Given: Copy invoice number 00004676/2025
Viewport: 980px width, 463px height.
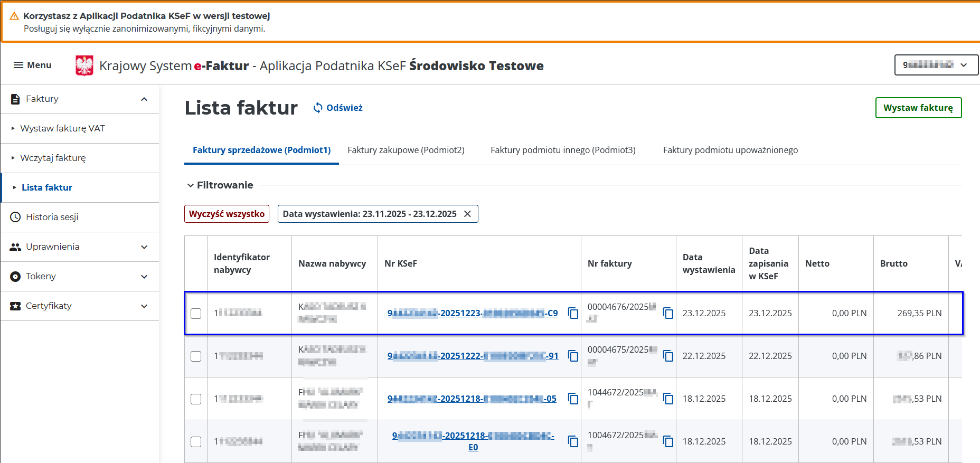Looking at the screenshot, I should coord(668,313).
